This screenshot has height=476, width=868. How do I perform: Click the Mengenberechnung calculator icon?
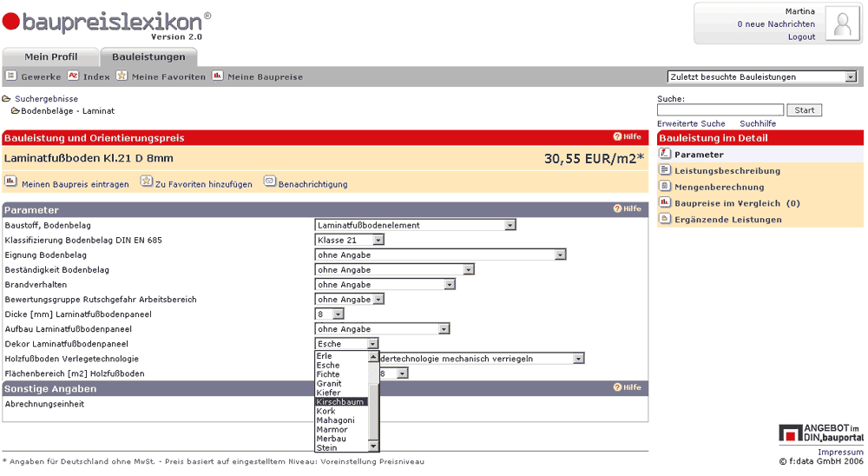click(x=666, y=186)
